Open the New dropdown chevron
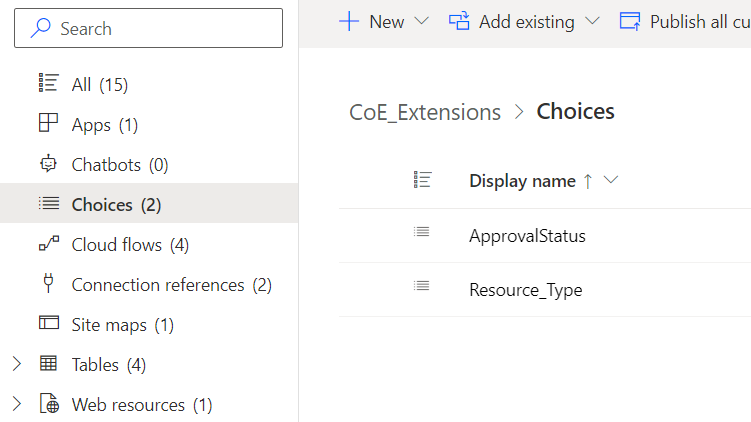The height and width of the screenshot is (422, 751). (x=421, y=21)
